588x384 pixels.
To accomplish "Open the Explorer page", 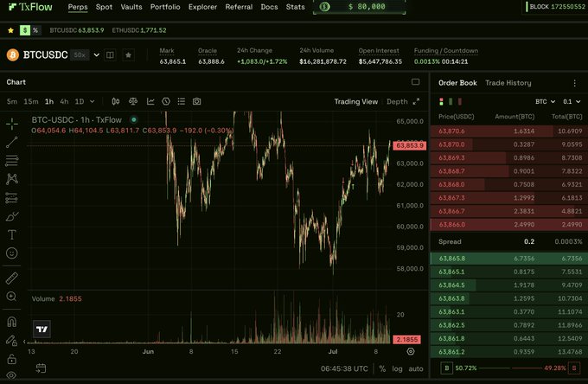I will [202, 7].
